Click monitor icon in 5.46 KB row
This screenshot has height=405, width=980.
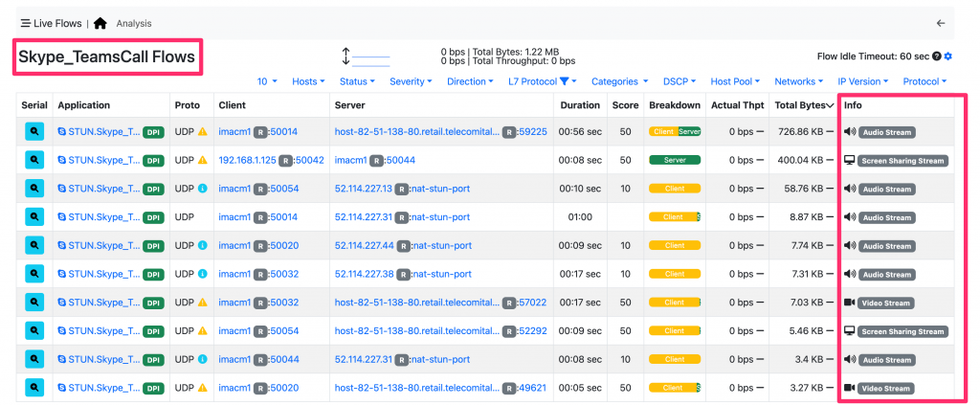[x=850, y=330]
